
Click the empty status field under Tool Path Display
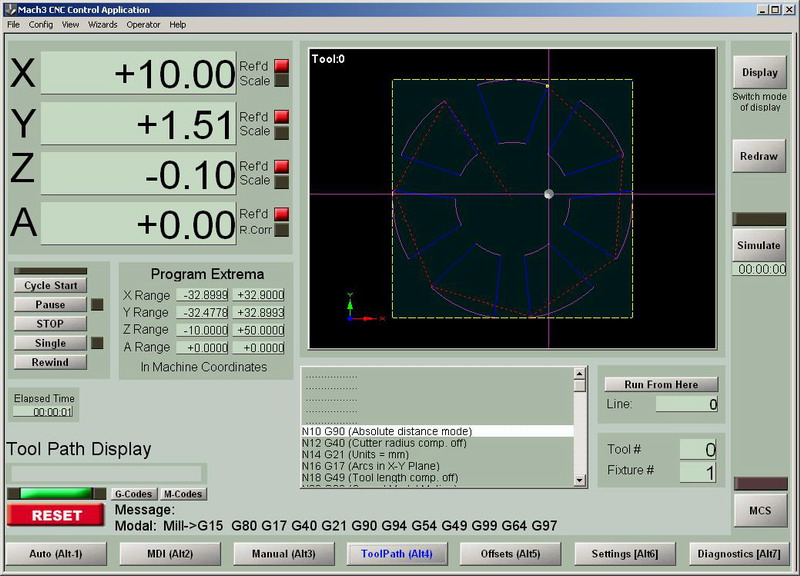tap(107, 473)
